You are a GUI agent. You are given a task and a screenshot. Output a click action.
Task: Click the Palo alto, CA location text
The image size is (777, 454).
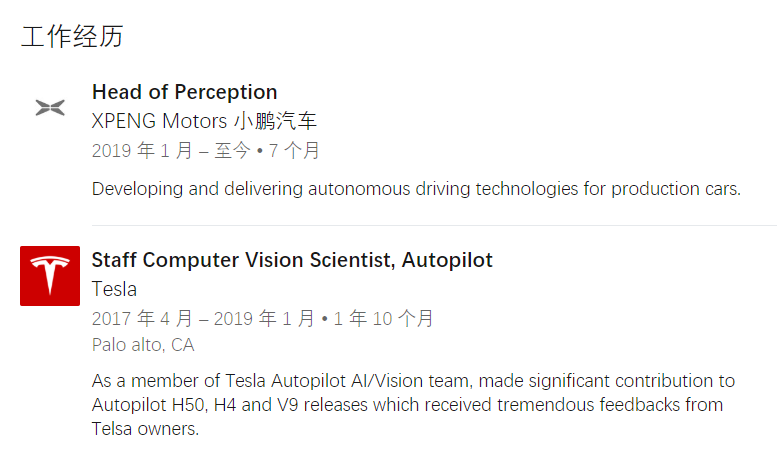143,345
